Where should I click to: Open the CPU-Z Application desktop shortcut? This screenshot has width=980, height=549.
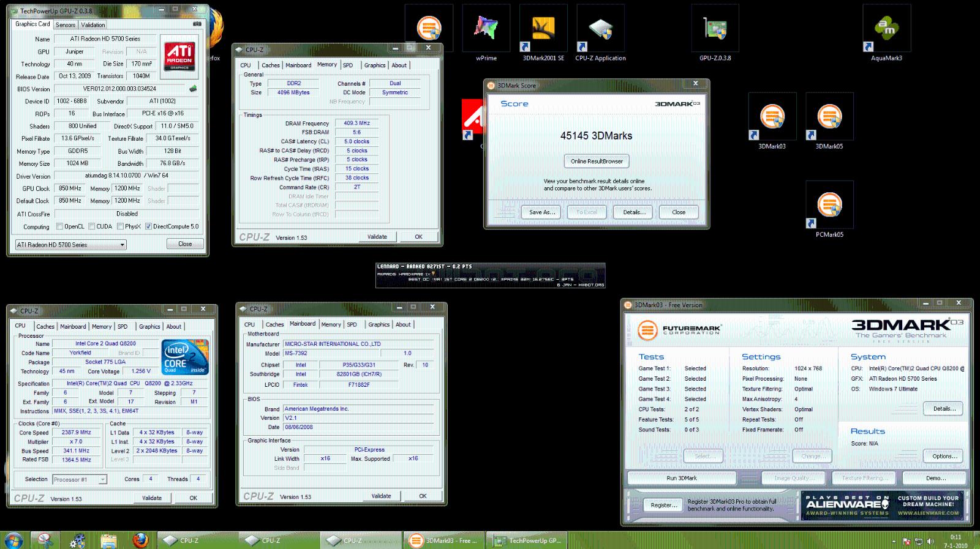pyautogui.click(x=600, y=34)
